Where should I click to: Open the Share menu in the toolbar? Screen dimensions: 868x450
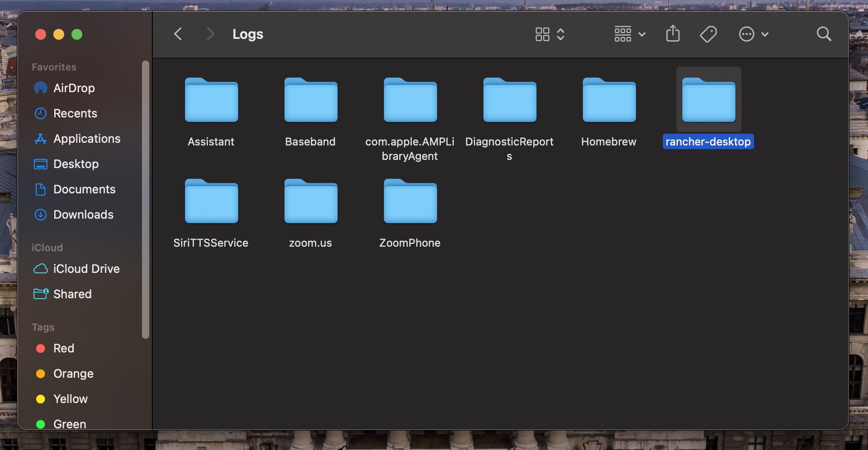point(673,33)
